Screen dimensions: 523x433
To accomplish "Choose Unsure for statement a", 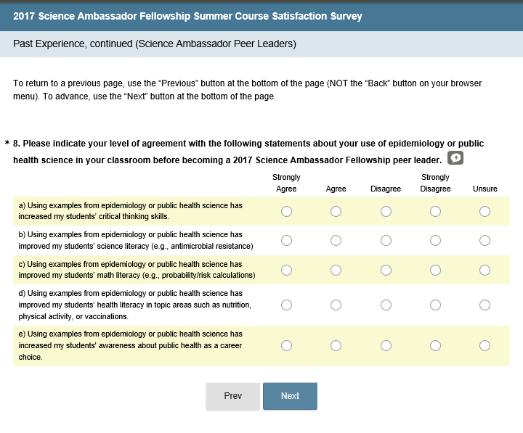I will coord(485,211).
